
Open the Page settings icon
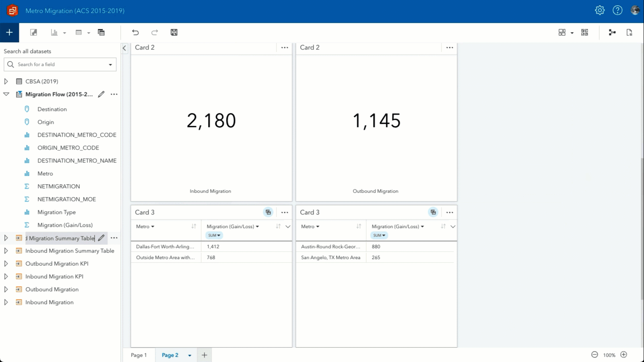tap(630, 33)
